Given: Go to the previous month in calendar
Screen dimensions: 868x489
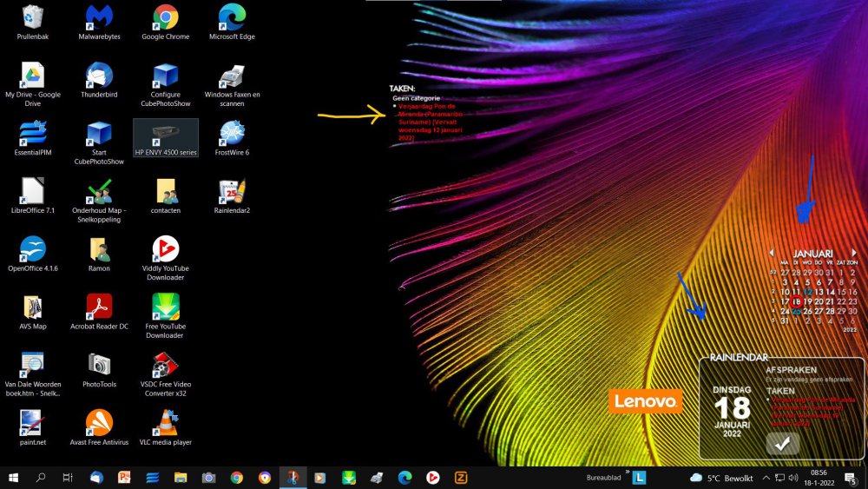Looking at the screenshot, I should (x=772, y=254).
